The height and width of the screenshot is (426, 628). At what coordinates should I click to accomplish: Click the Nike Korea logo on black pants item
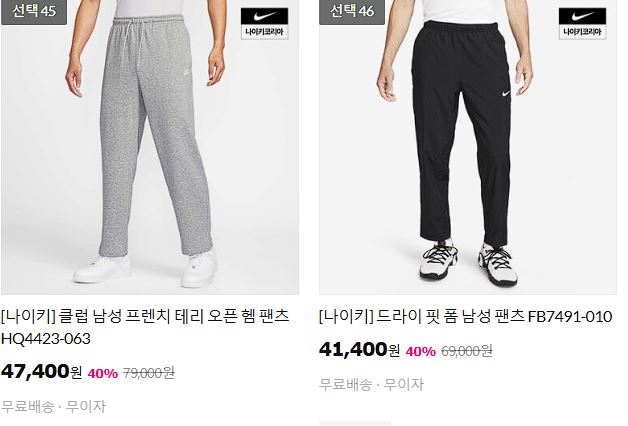tap(582, 24)
